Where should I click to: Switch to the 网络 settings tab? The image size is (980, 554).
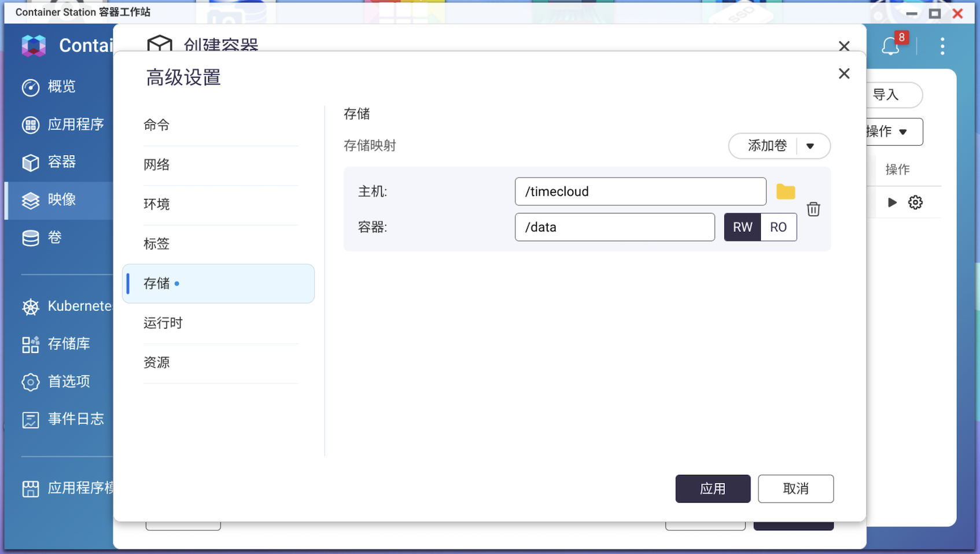coord(156,164)
